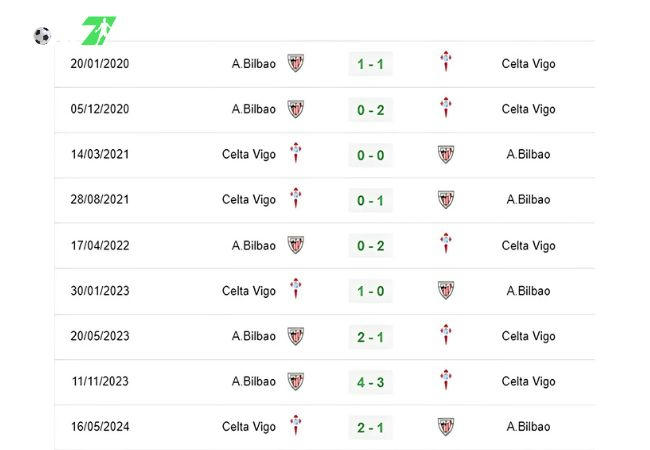The height and width of the screenshot is (450, 650).
Task: Click A.Bilbao crest in 16/05/2024 match
Action: 446,426
